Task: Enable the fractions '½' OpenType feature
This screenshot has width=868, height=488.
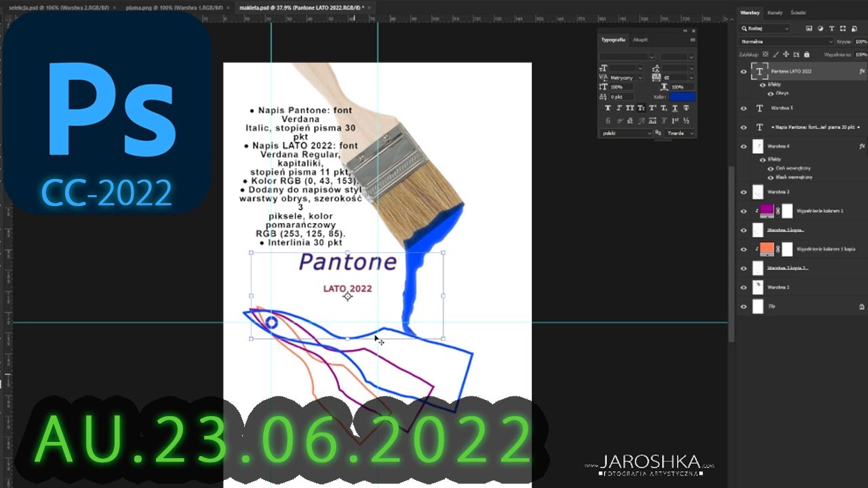Action: click(x=686, y=121)
